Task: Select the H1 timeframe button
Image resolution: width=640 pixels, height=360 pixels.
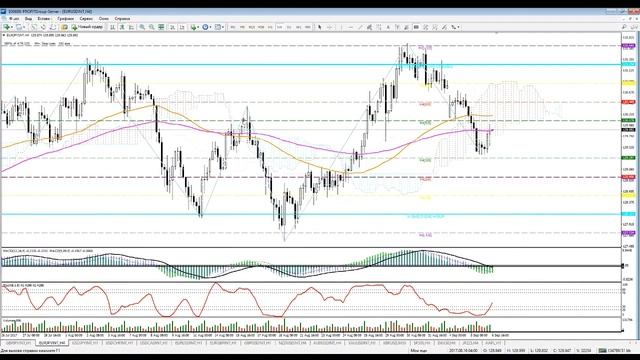Action: tap(270, 27)
